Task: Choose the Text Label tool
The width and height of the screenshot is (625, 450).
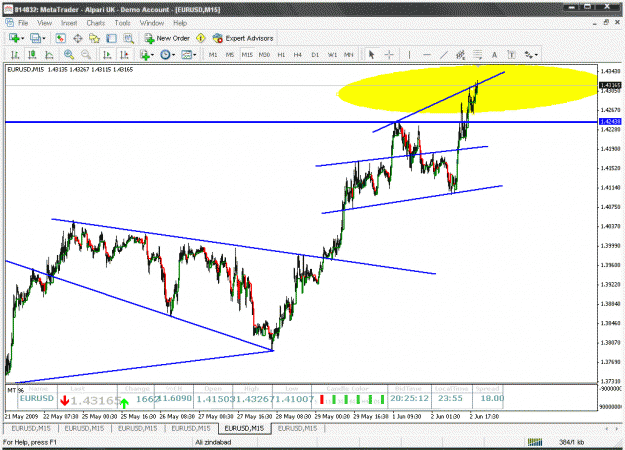Action: tap(511, 55)
